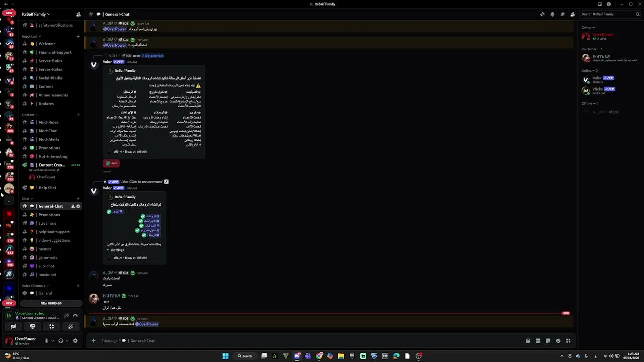Open the Not-Interacting channel
The height and width of the screenshot is (362, 644).
[x=51, y=156]
